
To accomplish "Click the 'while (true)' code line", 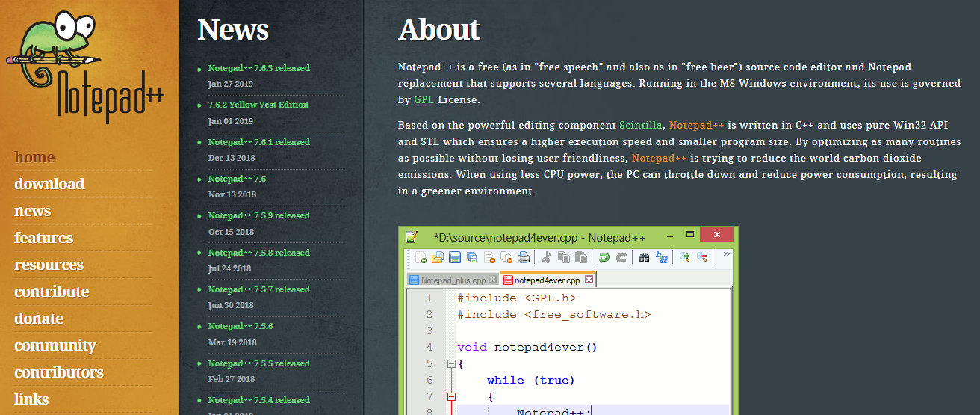I will coord(531,380).
